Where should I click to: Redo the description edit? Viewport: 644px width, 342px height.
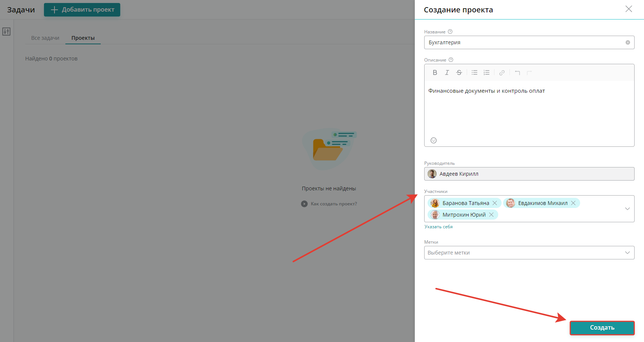(x=529, y=73)
